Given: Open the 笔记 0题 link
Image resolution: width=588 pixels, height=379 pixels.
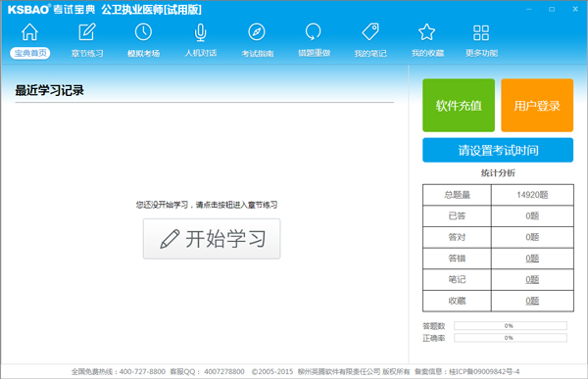Looking at the screenshot, I should [532, 279].
